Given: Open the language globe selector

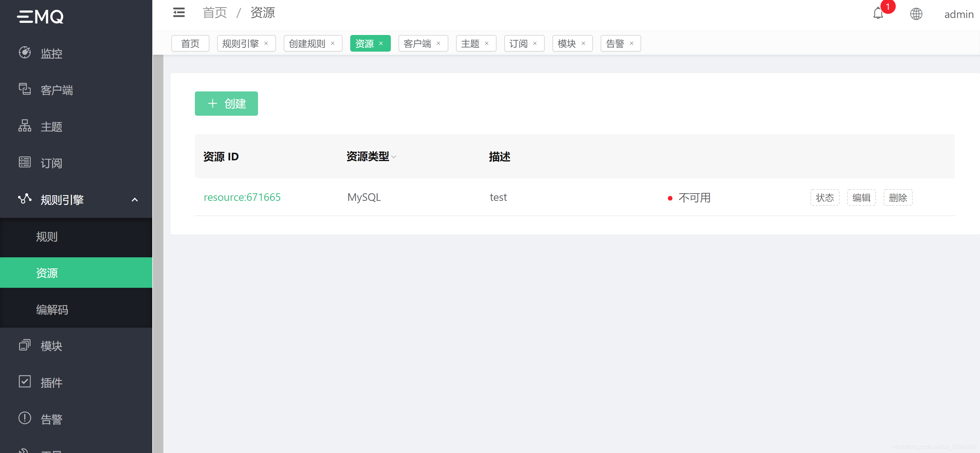Looking at the screenshot, I should click(x=916, y=14).
